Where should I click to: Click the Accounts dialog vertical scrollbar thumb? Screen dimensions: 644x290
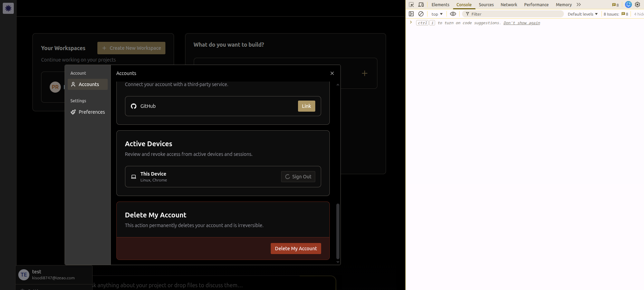[338, 231]
